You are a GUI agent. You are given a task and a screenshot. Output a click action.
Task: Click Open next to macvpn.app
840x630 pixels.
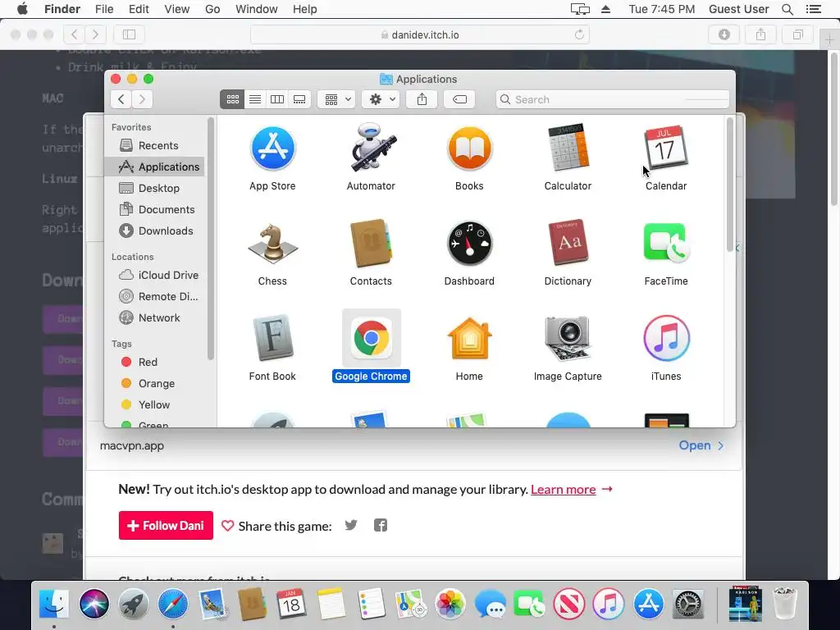click(701, 445)
